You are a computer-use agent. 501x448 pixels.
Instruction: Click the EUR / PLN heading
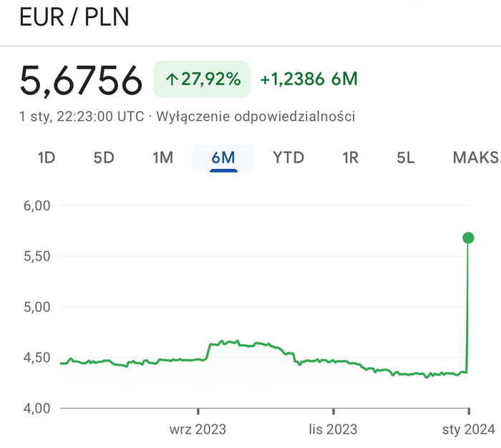click(74, 17)
